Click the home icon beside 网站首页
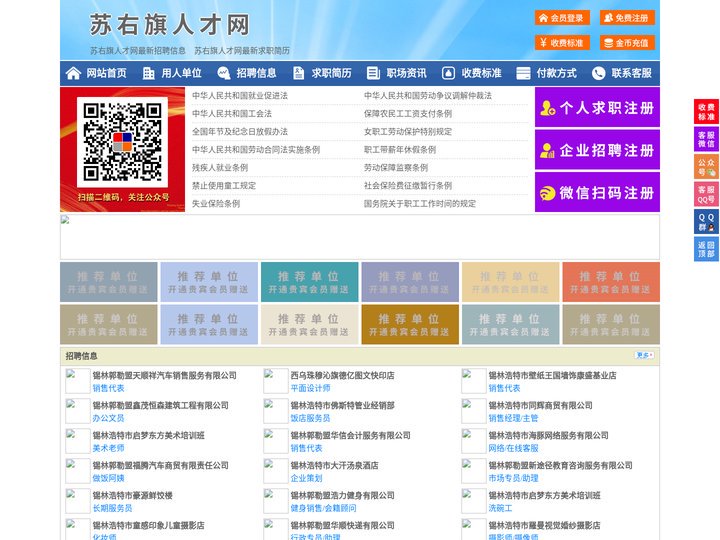The image size is (720, 540). tap(73, 73)
